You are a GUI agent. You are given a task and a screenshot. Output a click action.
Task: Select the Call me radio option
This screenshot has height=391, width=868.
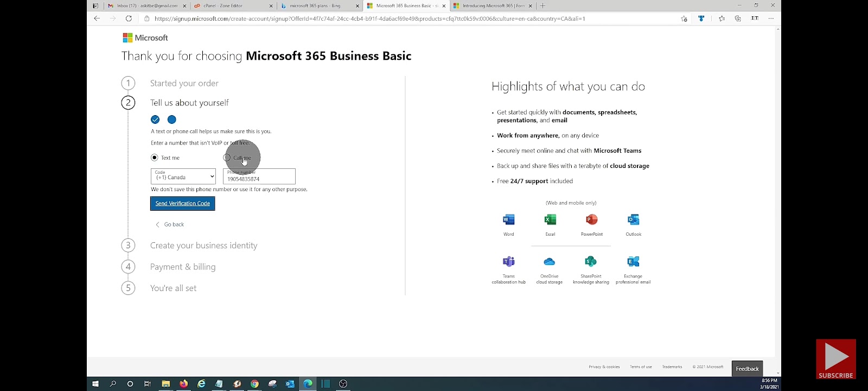coord(227,157)
